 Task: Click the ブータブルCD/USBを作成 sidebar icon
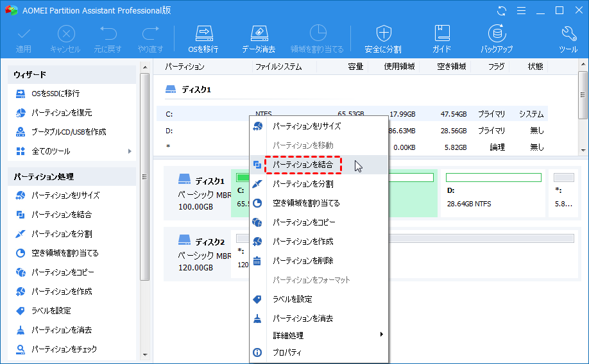point(21,132)
